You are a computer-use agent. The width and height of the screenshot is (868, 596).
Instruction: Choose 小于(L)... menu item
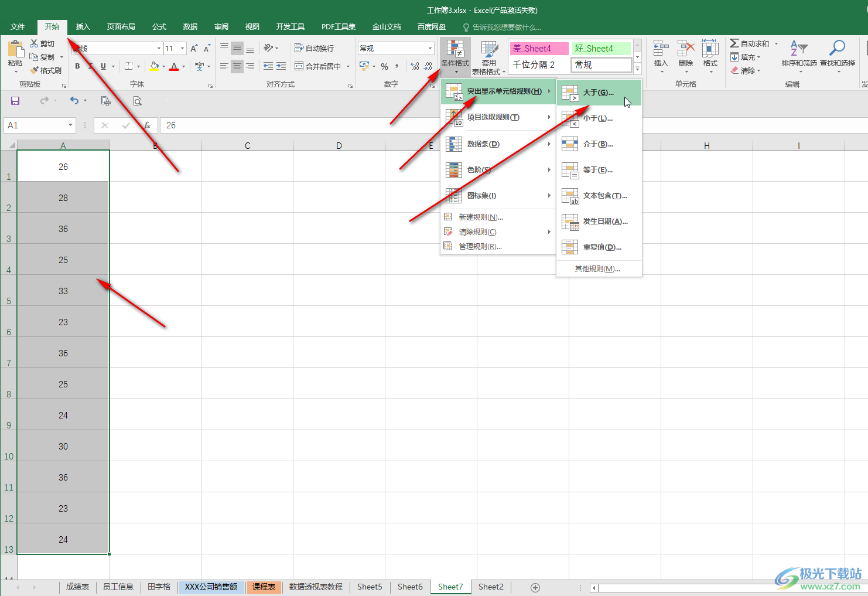coord(599,118)
